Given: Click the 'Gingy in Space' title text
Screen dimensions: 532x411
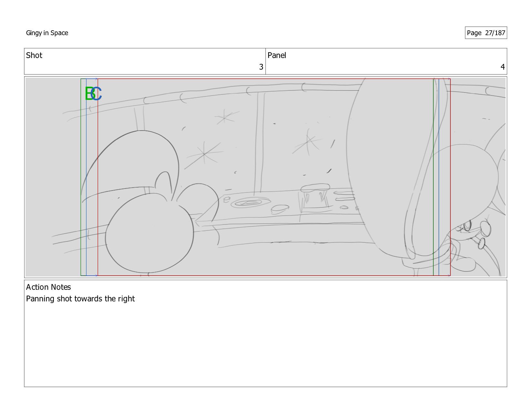Looking at the screenshot, I should 47,33.
